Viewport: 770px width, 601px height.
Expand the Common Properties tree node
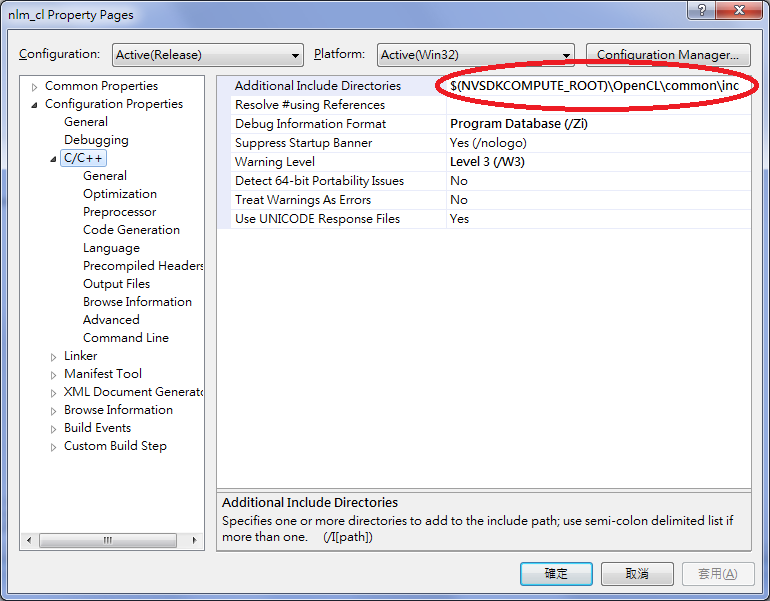point(34,87)
